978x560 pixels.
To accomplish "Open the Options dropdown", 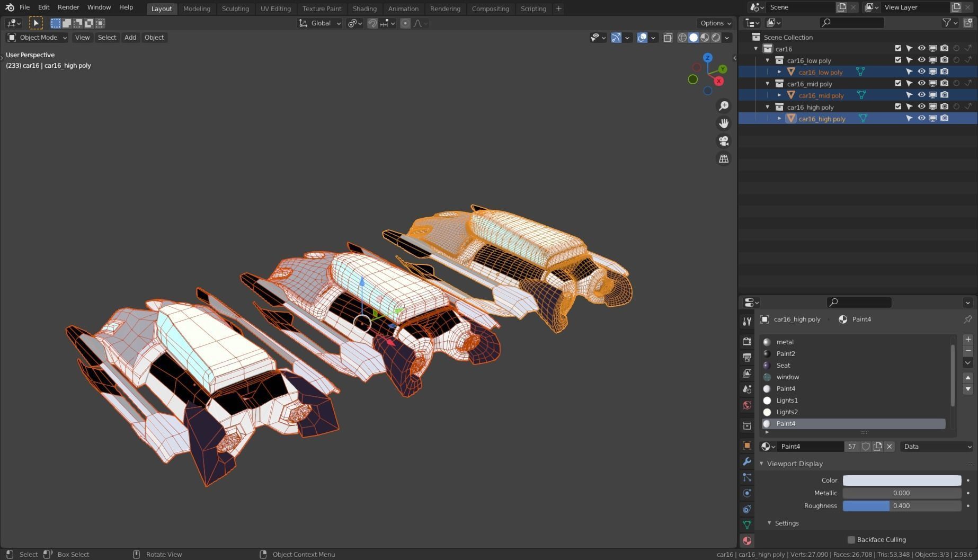I will [715, 23].
